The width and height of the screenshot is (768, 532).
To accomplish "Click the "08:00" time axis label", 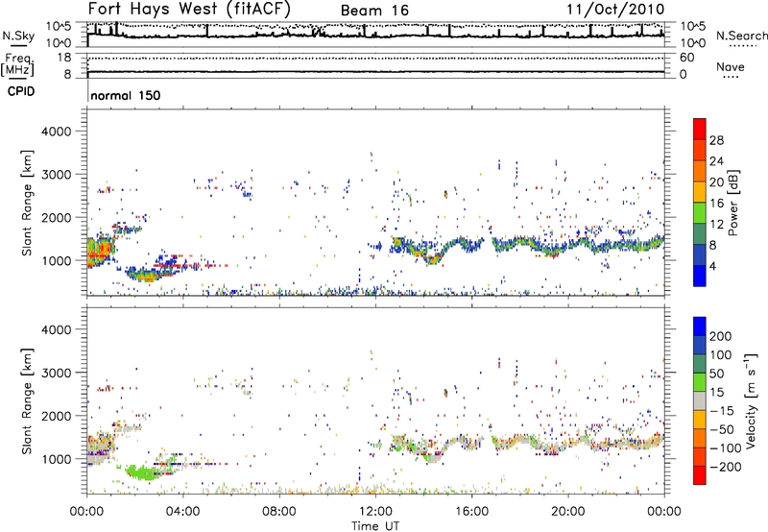I will (279, 512).
